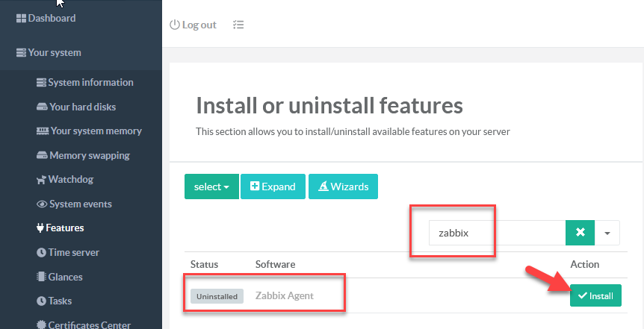The height and width of the screenshot is (329, 644).
Task: Go to Glances in the sidebar
Action: tap(65, 277)
